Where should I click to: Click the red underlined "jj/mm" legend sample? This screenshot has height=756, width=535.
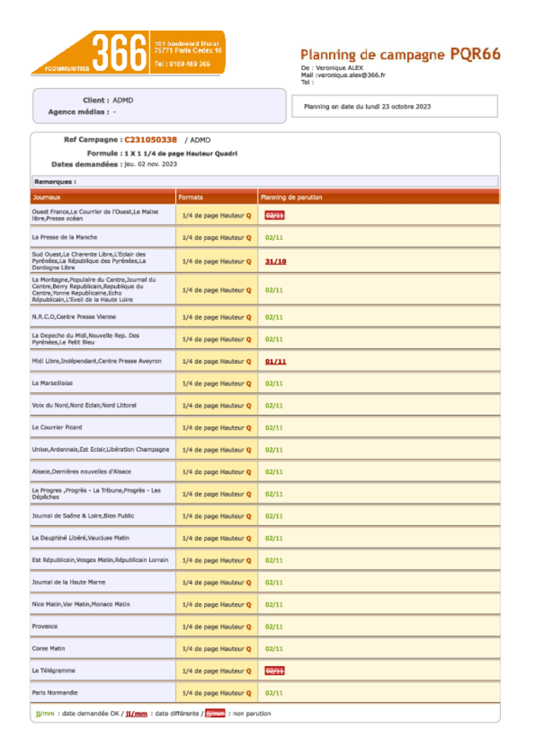[x=137, y=714]
